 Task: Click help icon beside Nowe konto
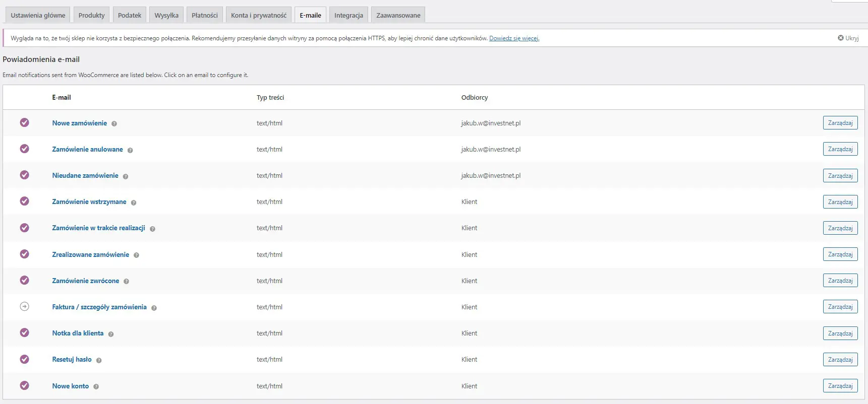click(x=96, y=387)
